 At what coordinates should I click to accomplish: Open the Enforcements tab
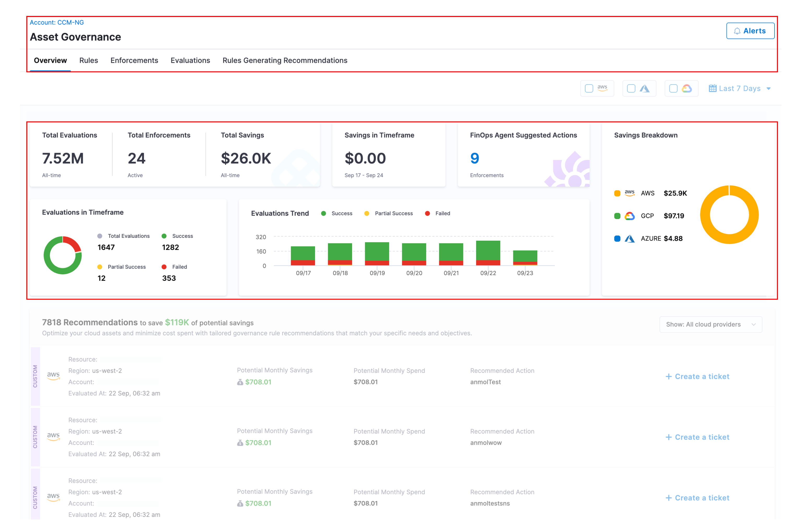[134, 61]
